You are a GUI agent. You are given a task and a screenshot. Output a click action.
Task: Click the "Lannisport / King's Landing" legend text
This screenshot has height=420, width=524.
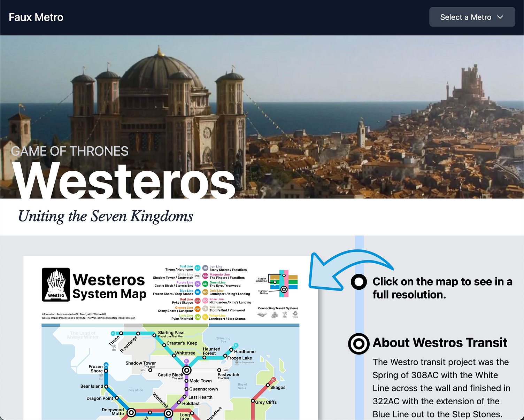point(230,294)
